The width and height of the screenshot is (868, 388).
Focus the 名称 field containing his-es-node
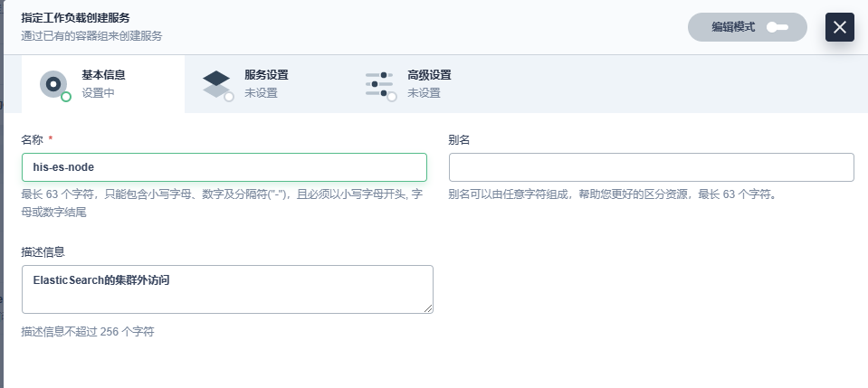(224, 167)
